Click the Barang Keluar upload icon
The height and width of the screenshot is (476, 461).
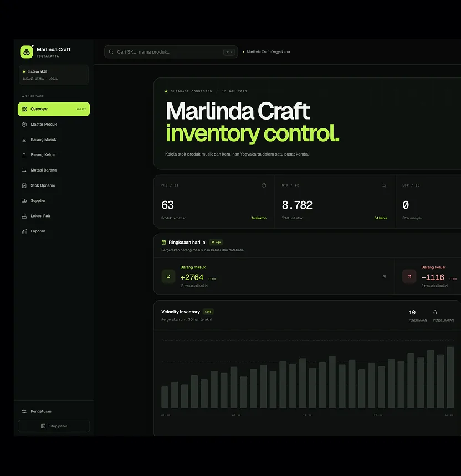point(24,155)
